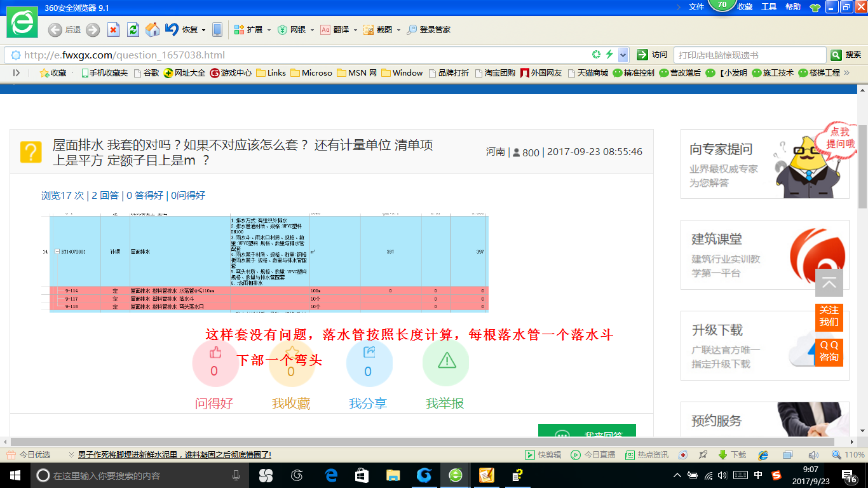Open the 帮助 menu

(793, 7)
